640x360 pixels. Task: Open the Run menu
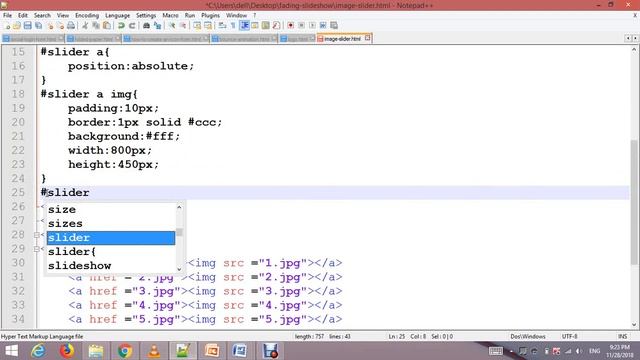pyautogui.click(x=190, y=16)
